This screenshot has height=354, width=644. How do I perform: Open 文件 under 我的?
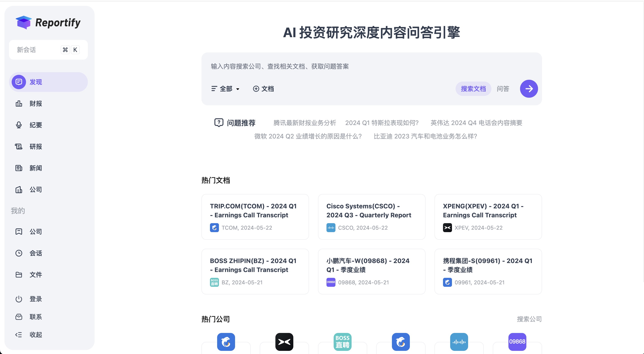[48, 274]
